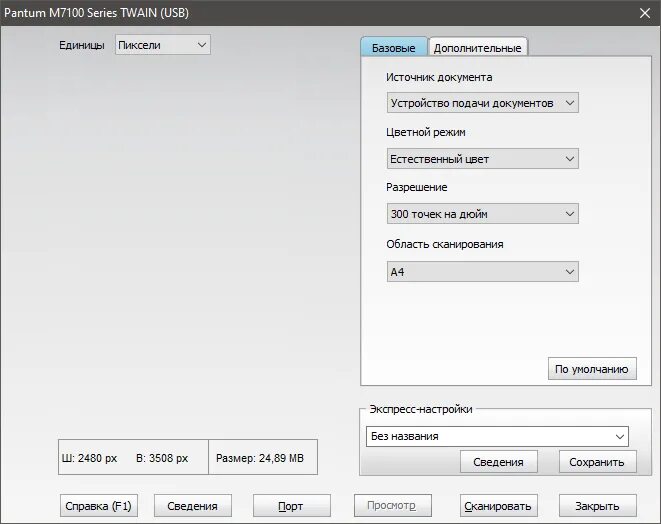Open the Источник документа dropdown
Screen dimensions: 661x524
483,103
